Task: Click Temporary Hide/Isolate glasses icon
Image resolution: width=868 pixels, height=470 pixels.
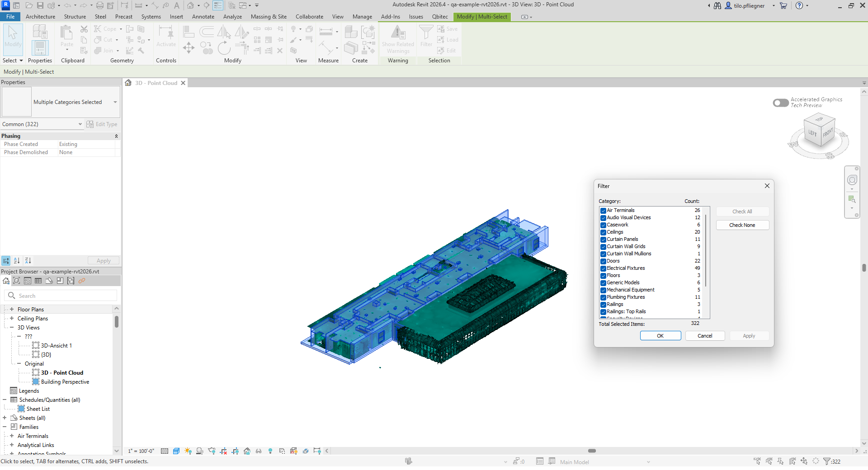Action: coord(259,451)
